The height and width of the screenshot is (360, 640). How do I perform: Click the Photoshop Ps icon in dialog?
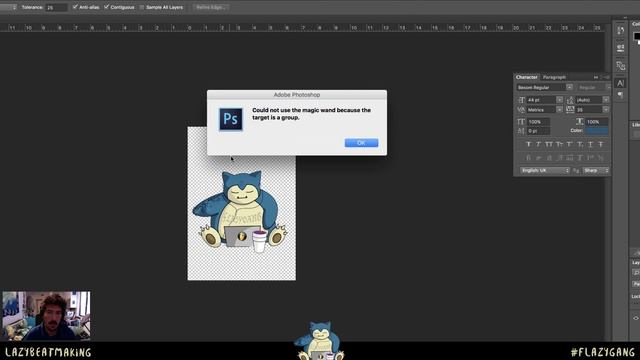pos(231,119)
